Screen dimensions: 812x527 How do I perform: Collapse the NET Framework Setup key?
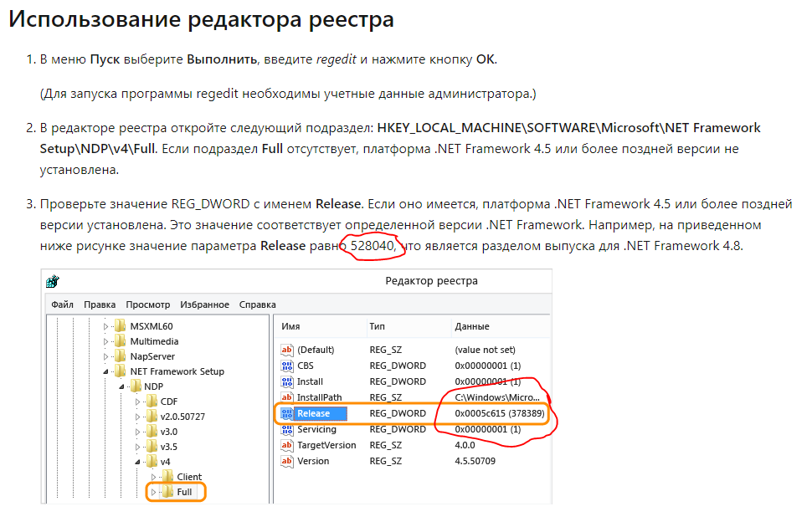105,371
